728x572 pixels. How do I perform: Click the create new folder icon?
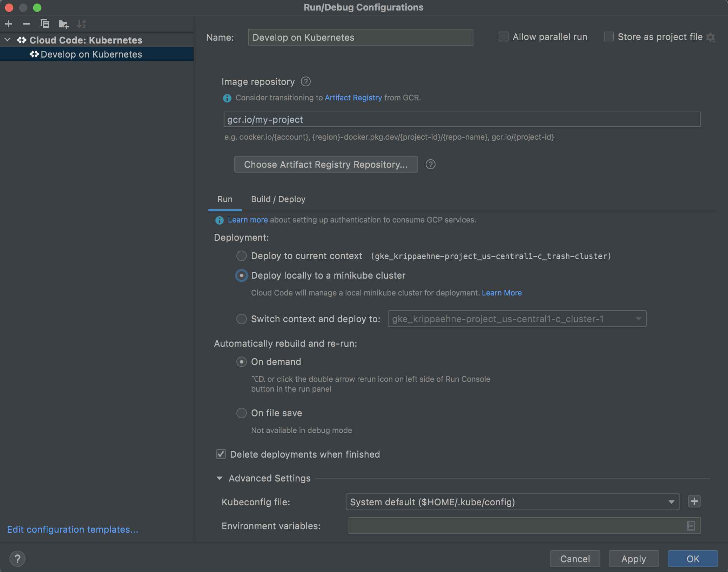click(x=63, y=24)
